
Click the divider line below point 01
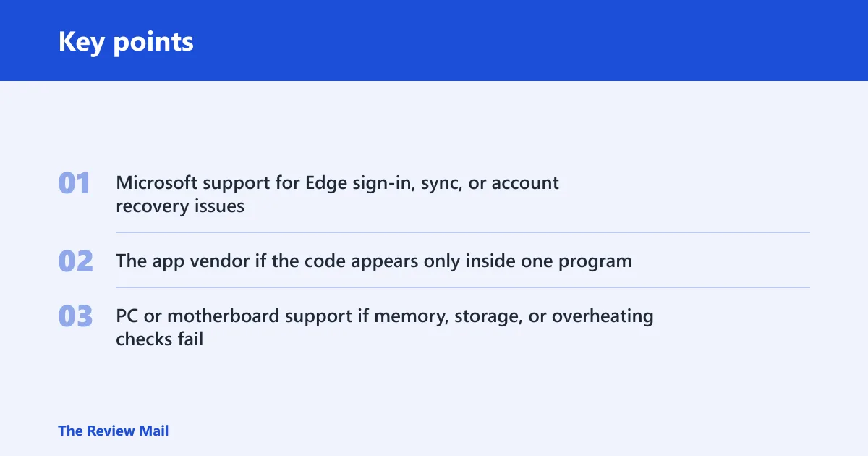[463, 232]
